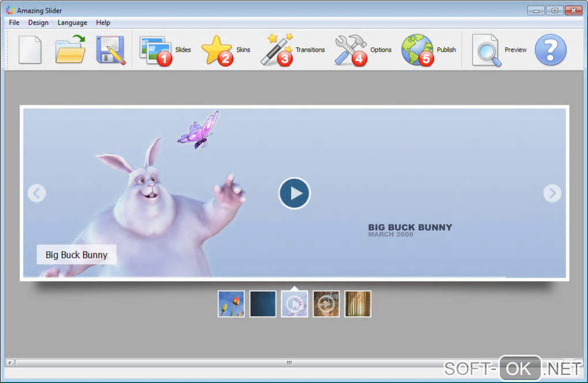This screenshot has height=383, width=588.
Task: Select the brown video thumbnail
Action: click(326, 304)
